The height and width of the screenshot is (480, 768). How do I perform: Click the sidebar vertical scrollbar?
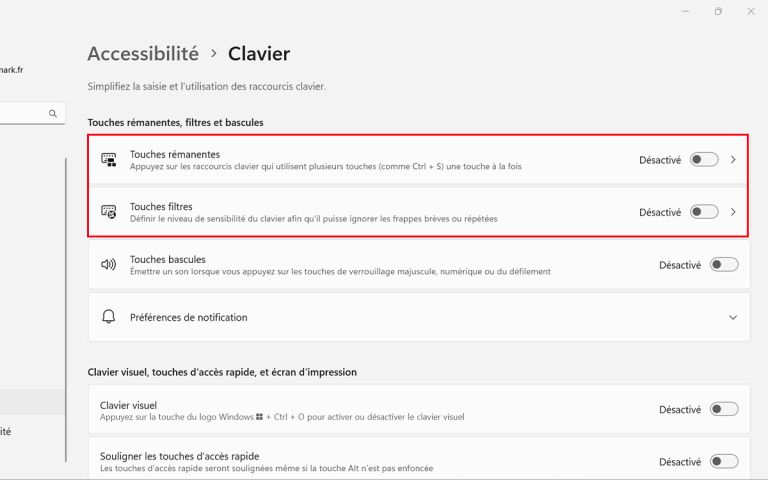(66, 310)
